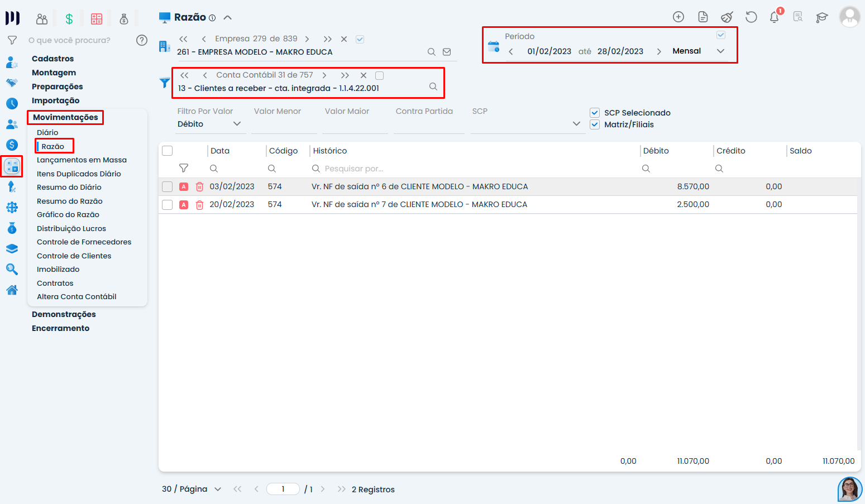Open the Montagem menu
Viewport: 865px width, 504px height.
click(x=54, y=73)
